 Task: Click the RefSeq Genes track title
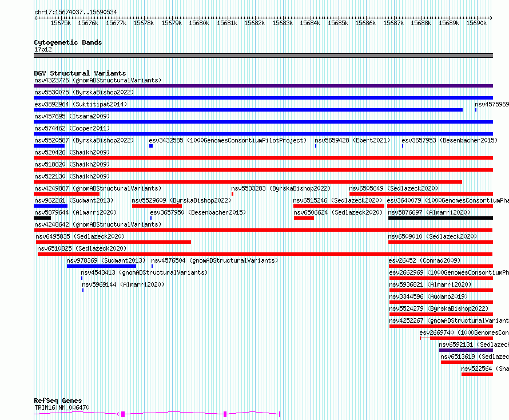[x=58, y=401]
